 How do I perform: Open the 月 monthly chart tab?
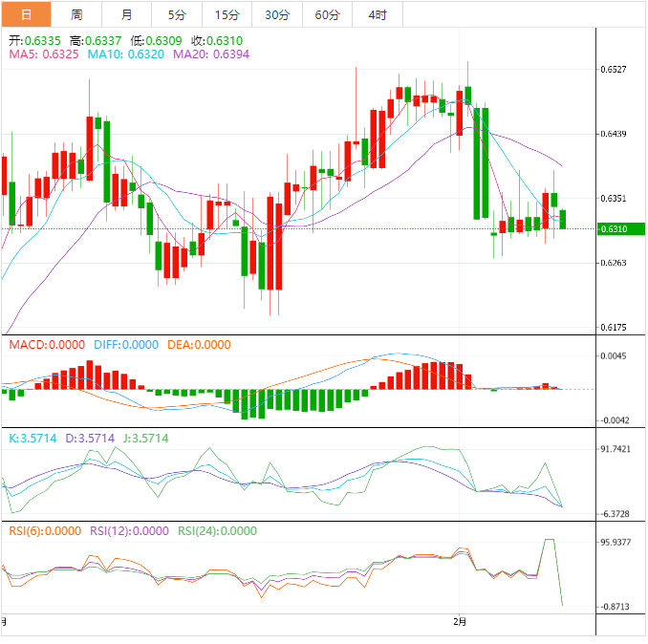point(127,14)
